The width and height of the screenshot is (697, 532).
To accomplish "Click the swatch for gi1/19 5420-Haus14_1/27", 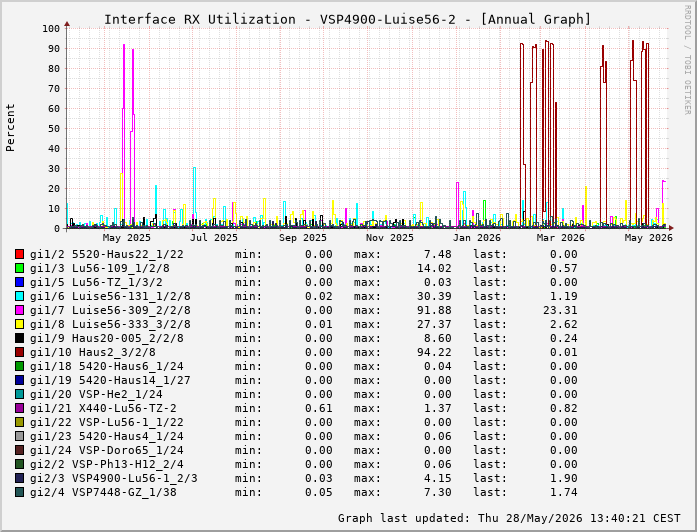I will coord(19,380).
